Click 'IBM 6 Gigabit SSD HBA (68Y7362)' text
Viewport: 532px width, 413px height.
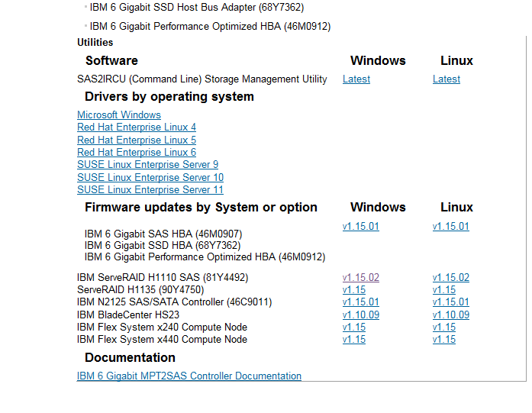tap(163, 246)
